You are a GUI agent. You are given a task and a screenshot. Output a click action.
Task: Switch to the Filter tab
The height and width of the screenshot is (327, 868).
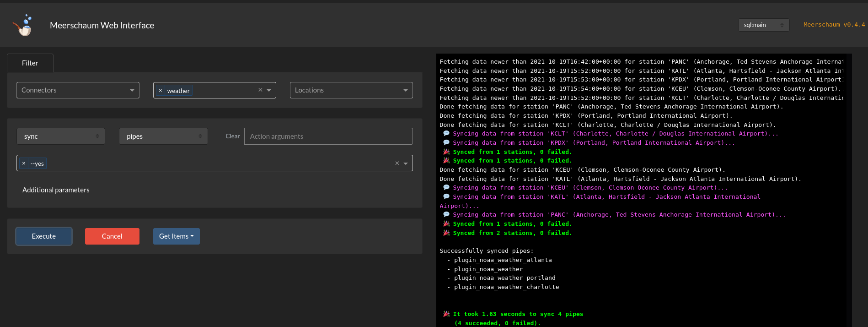coord(30,63)
